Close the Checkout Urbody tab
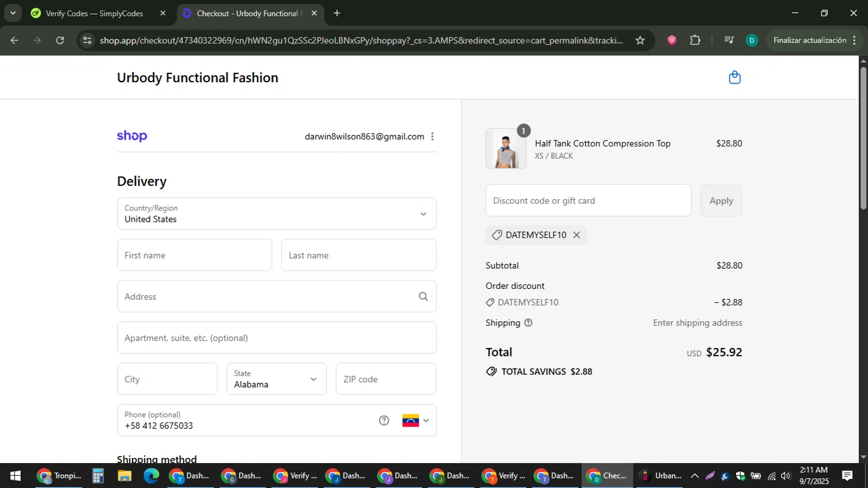868x488 pixels. (314, 13)
